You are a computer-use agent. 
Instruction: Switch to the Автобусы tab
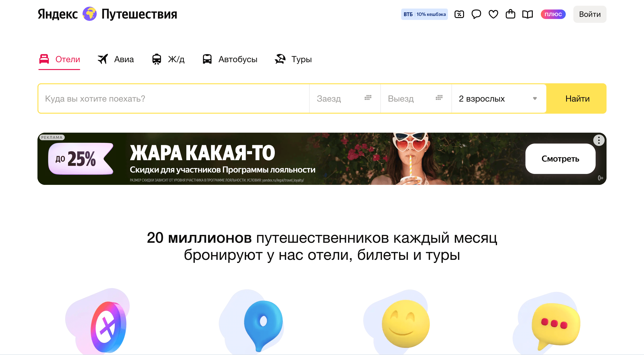230,60
